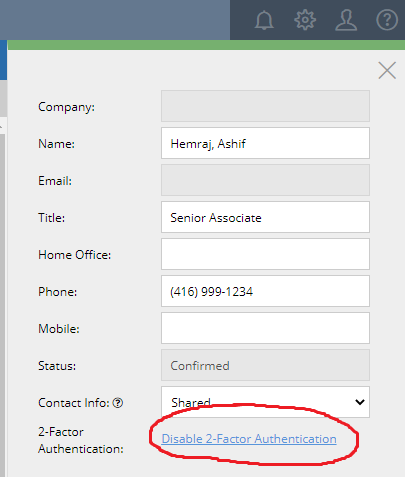Viewport: 405px width, 477px height.
Task: Click the Phone number field
Action: [x=265, y=291]
